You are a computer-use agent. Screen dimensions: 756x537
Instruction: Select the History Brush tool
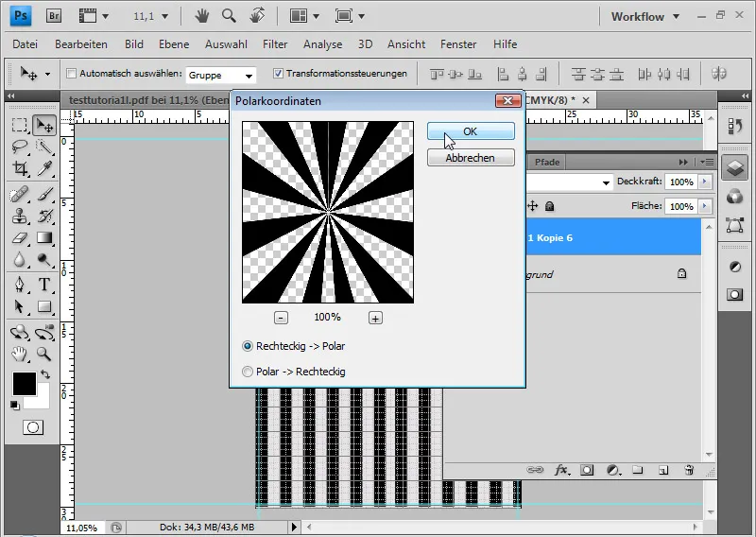point(44,216)
